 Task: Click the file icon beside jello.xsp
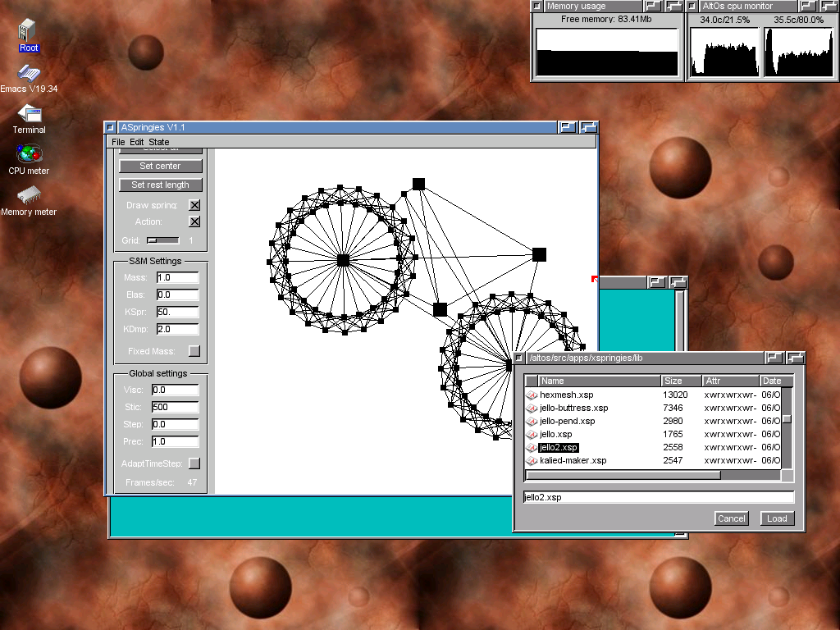pyautogui.click(x=532, y=435)
